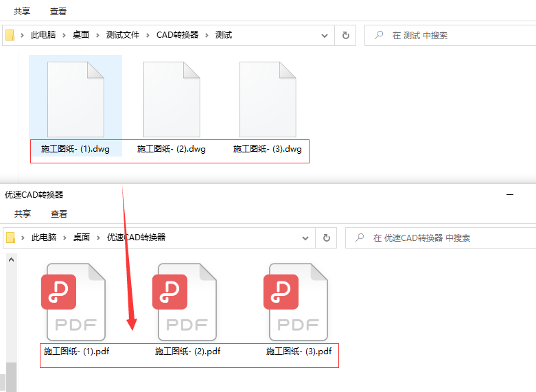Click filename 施工图纸- (3).pdf

pyautogui.click(x=299, y=351)
